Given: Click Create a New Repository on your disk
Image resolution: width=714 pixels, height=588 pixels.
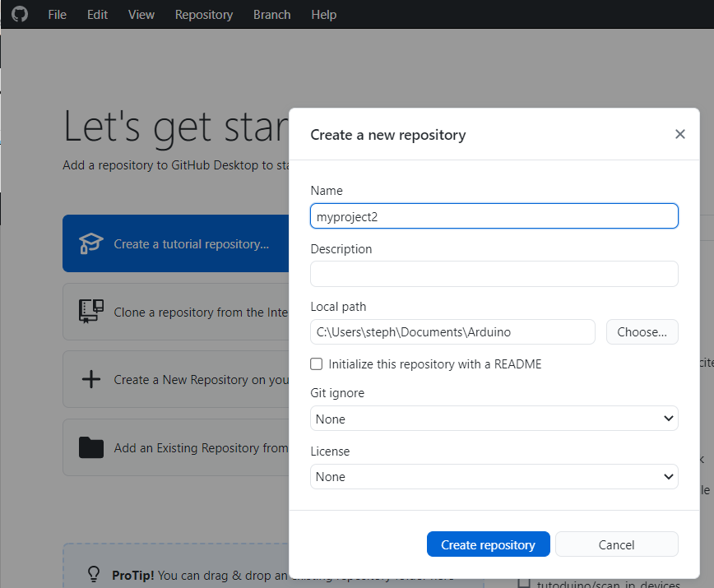Looking at the screenshot, I should point(176,379).
